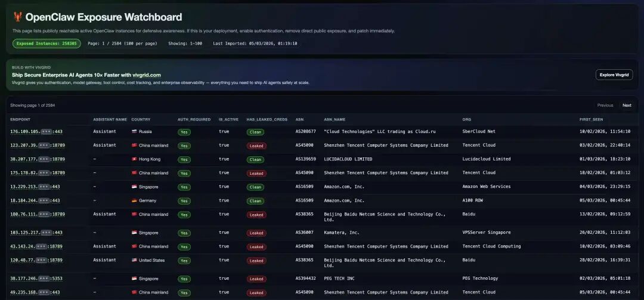Click the United States flag icon
The image size is (644, 300).
click(134, 261)
